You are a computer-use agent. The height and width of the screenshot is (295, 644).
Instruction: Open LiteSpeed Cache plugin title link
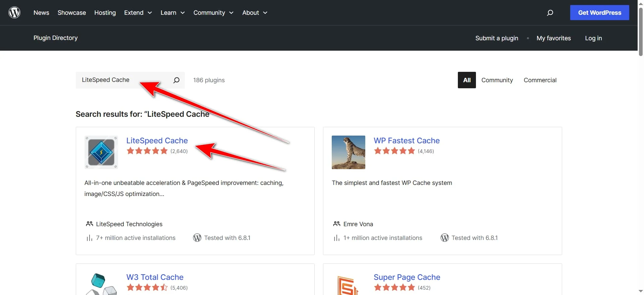[157, 141]
